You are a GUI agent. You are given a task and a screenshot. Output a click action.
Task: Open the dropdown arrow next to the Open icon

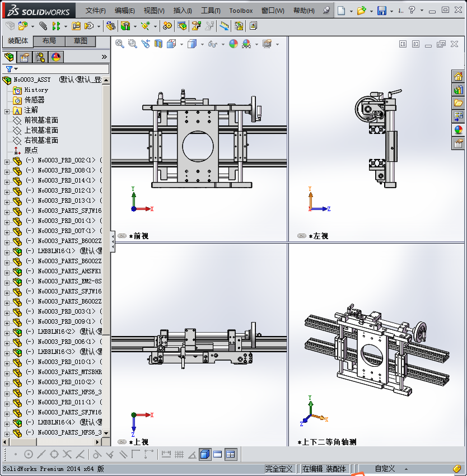tap(371, 11)
